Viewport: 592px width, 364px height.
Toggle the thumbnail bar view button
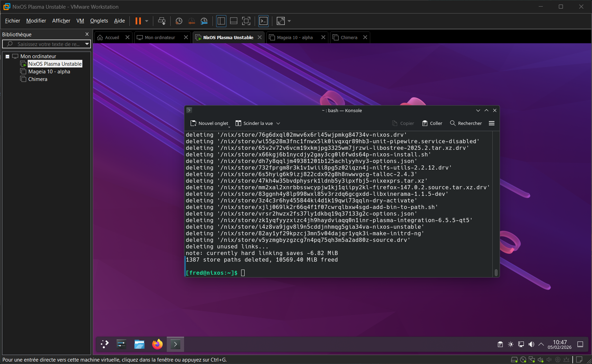(x=234, y=21)
